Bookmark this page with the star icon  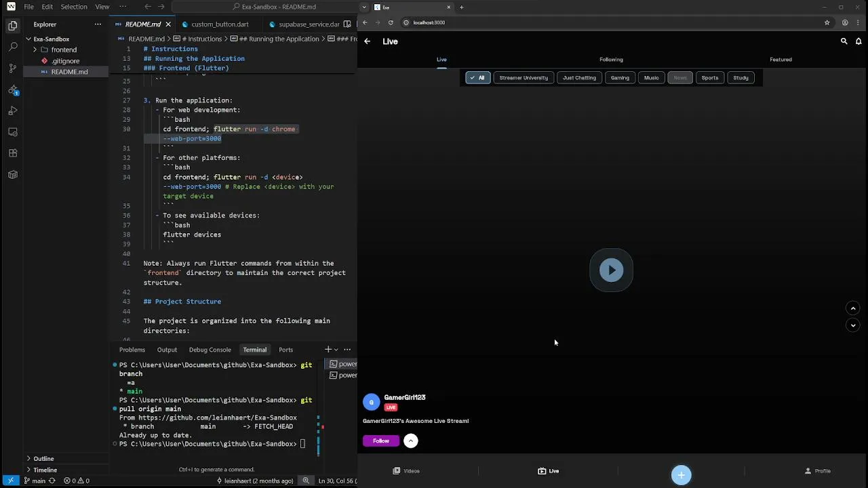(827, 22)
